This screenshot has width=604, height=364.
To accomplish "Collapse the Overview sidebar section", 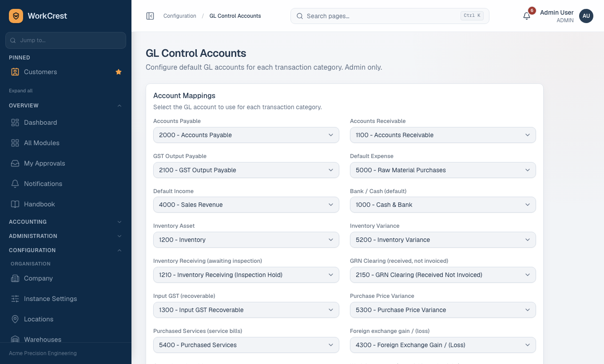I will 66,106.
